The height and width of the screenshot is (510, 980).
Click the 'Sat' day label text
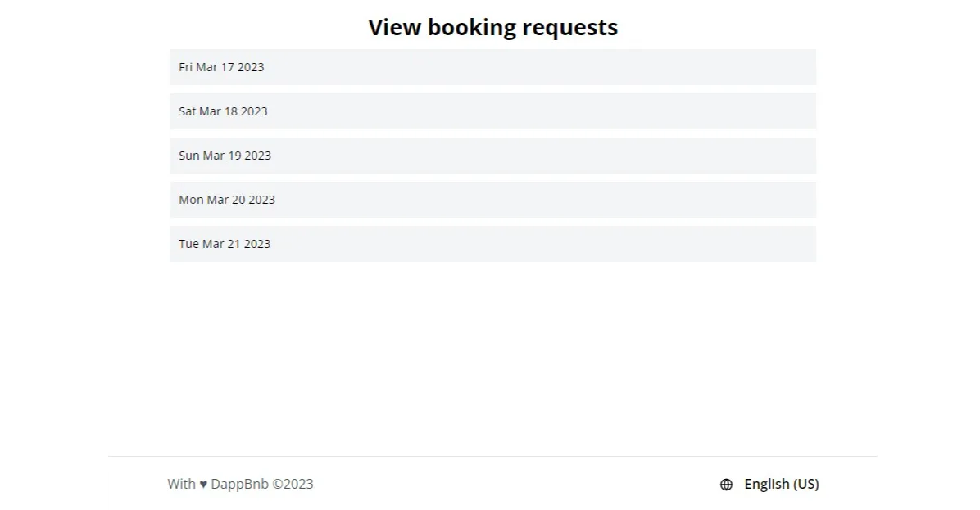(x=188, y=111)
